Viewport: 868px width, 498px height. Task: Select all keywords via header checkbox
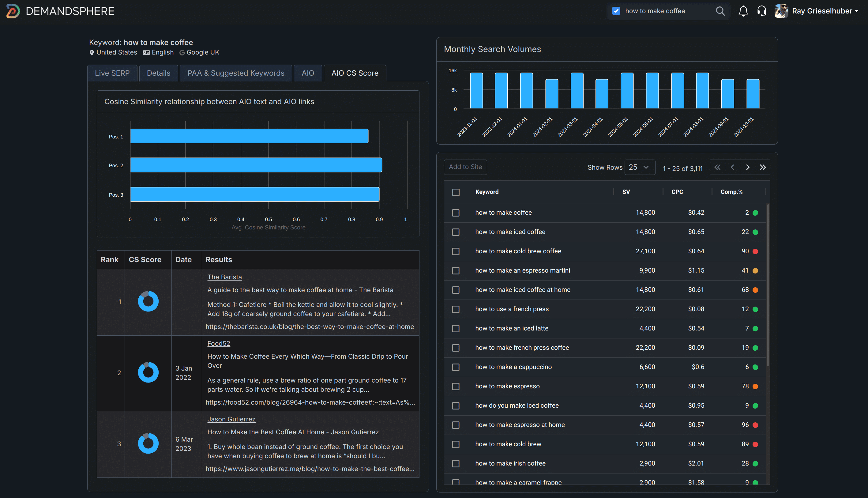point(456,192)
